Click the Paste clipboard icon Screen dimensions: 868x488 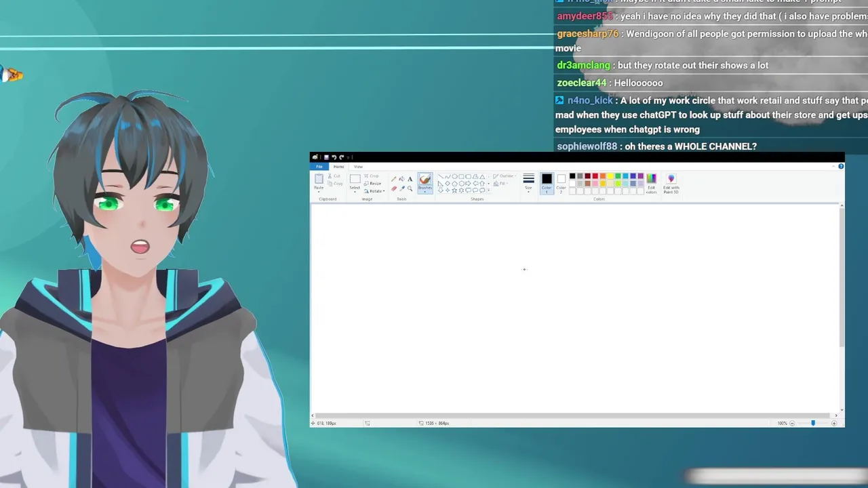coord(319,179)
